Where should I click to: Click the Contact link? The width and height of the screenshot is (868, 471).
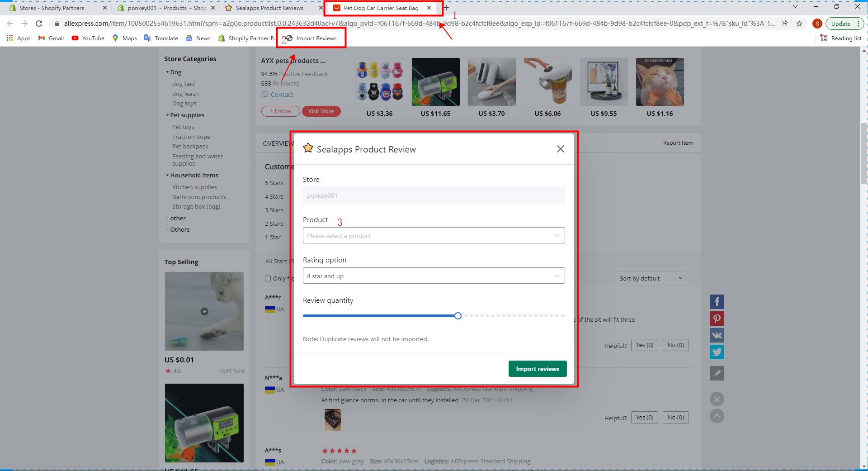pyautogui.click(x=277, y=95)
